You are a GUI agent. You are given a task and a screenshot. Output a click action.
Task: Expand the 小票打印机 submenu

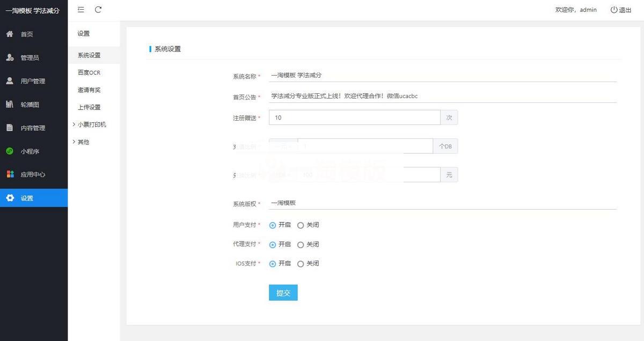[93, 124]
